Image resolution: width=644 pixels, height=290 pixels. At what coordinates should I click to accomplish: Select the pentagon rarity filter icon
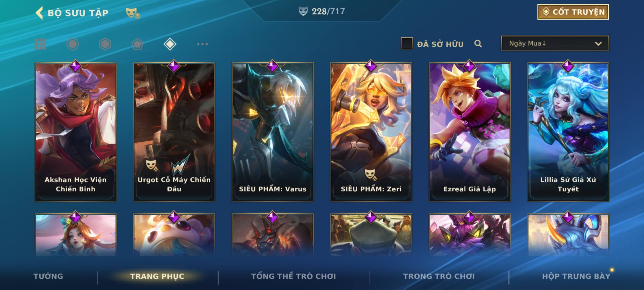point(137,44)
